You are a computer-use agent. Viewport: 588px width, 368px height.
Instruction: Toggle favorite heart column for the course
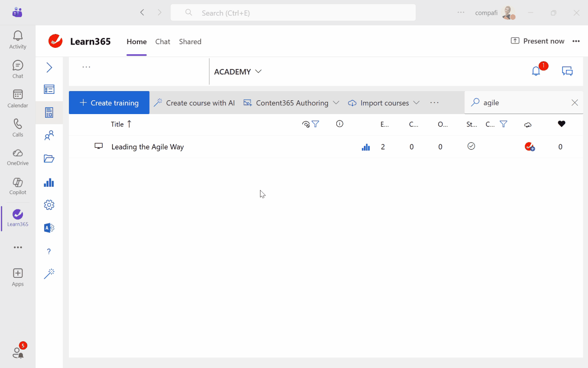(561, 124)
